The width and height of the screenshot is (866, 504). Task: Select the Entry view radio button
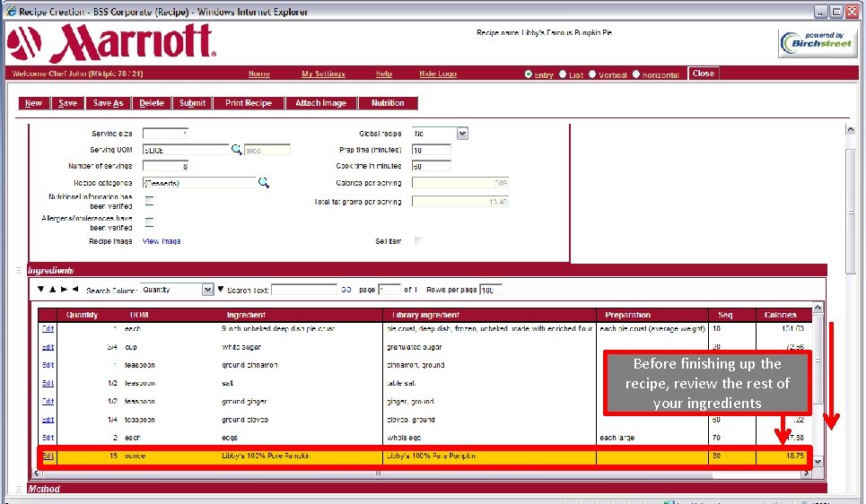point(528,74)
